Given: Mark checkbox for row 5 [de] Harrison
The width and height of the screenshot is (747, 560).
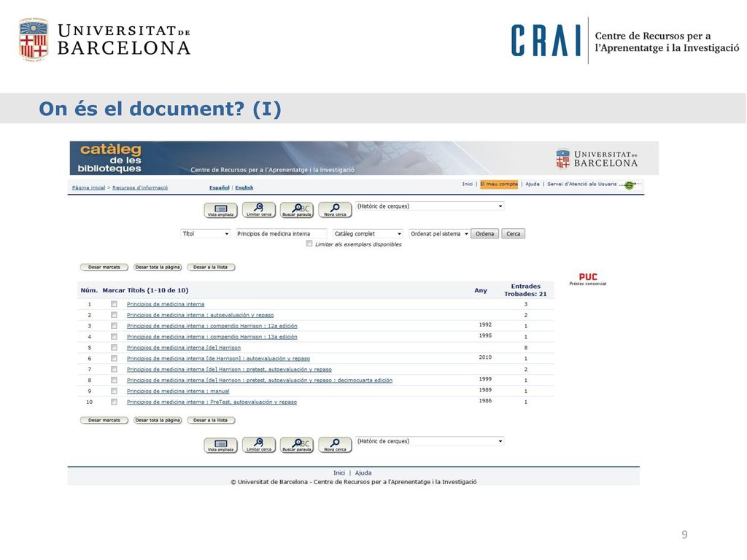Looking at the screenshot, I should point(114,348).
